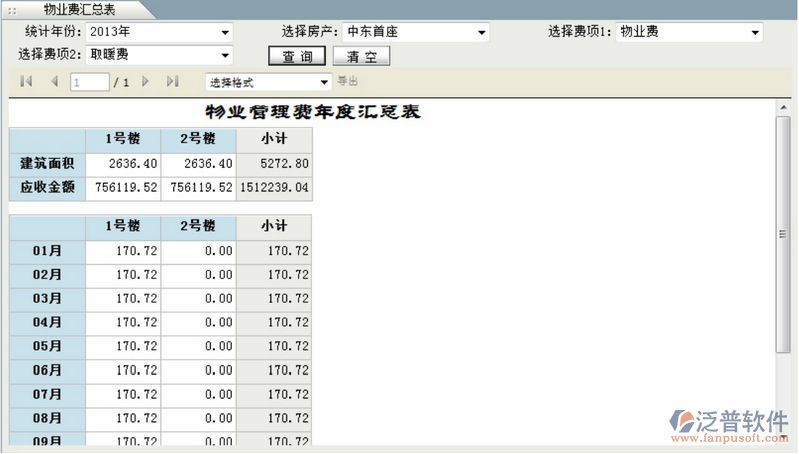The width and height of the screenshot is (799, 454).
Task: Click the 导出 export button
Action: [x=347, y=81]
